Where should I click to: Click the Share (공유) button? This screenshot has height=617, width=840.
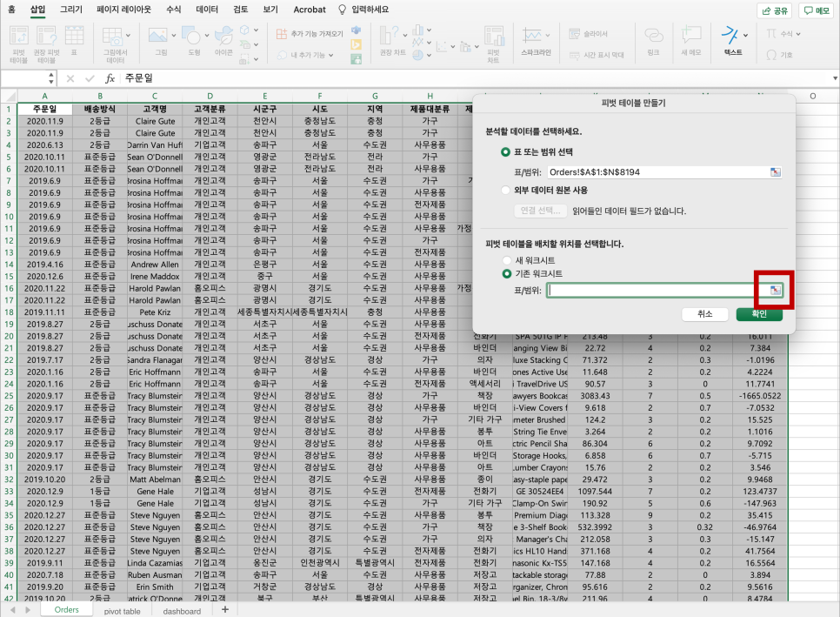(775, 10)
